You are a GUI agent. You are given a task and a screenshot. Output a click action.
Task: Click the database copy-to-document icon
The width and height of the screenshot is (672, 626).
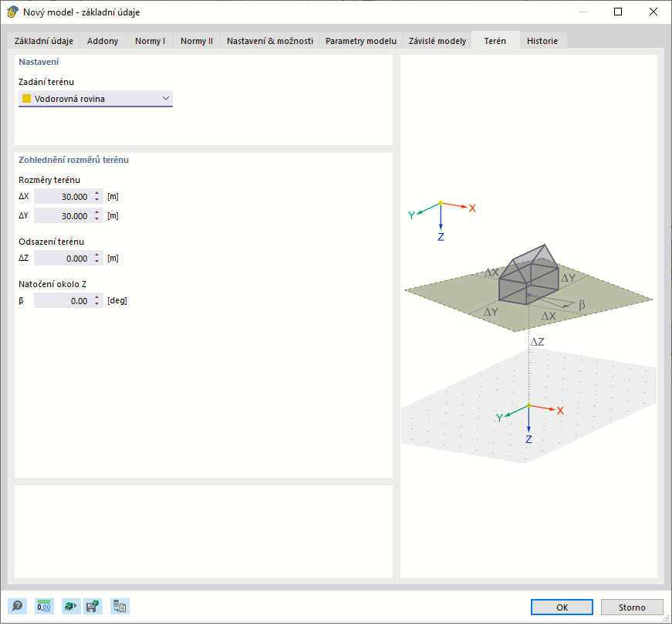point(120,606)
